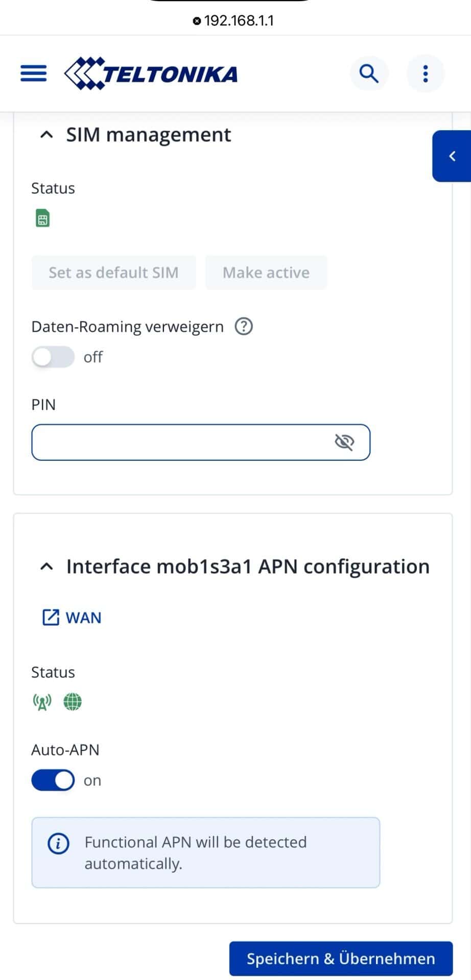Open the three-dot options menu

point(425,73)
